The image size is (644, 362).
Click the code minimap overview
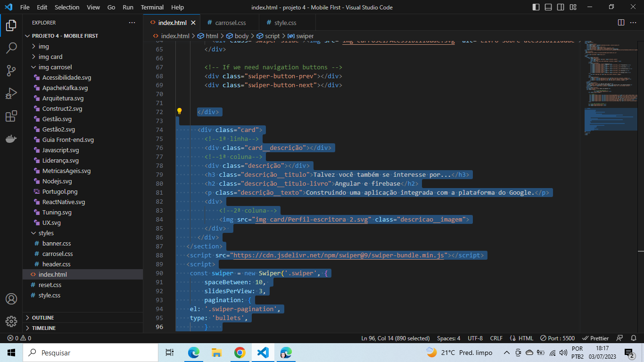611,90
